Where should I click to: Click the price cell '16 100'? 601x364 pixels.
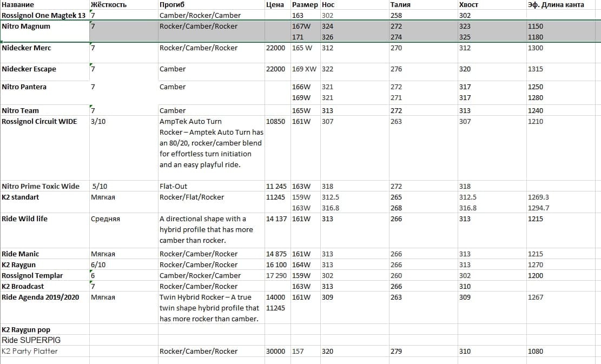(x=278, y=264)
